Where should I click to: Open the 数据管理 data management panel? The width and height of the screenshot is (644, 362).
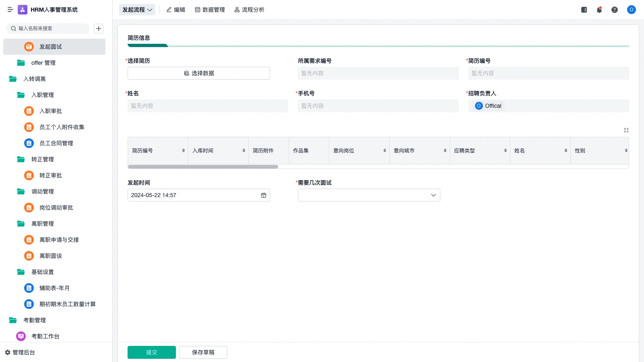(x=210, y=10)
